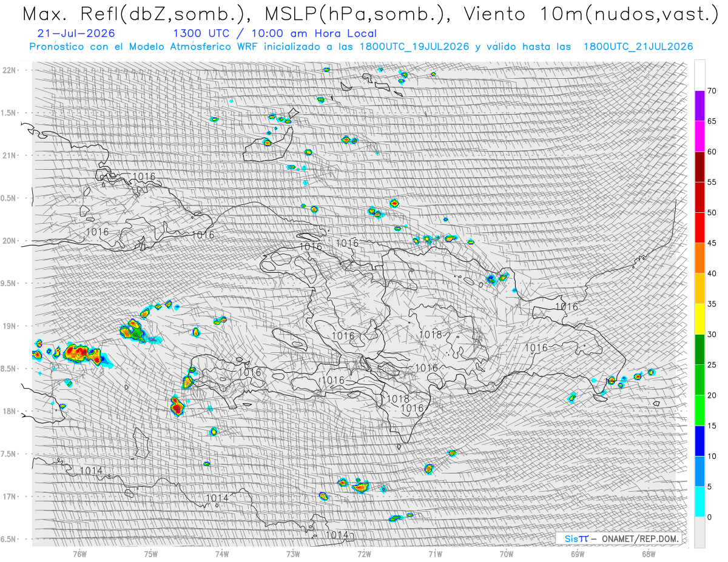Select the dark red 55–60 dBZ segment
Image resolution: width=728 pixels, height=562 pixels.
tap(699, 167)
